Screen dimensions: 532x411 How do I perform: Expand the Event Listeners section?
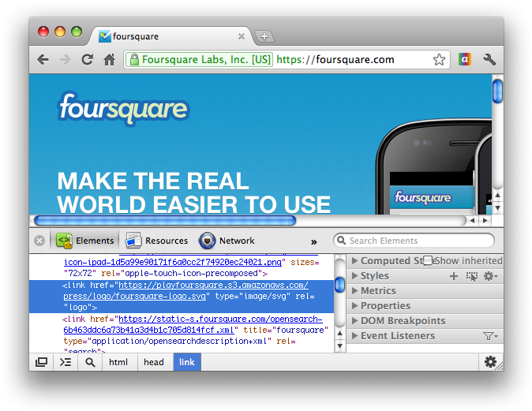pos(355,335)
